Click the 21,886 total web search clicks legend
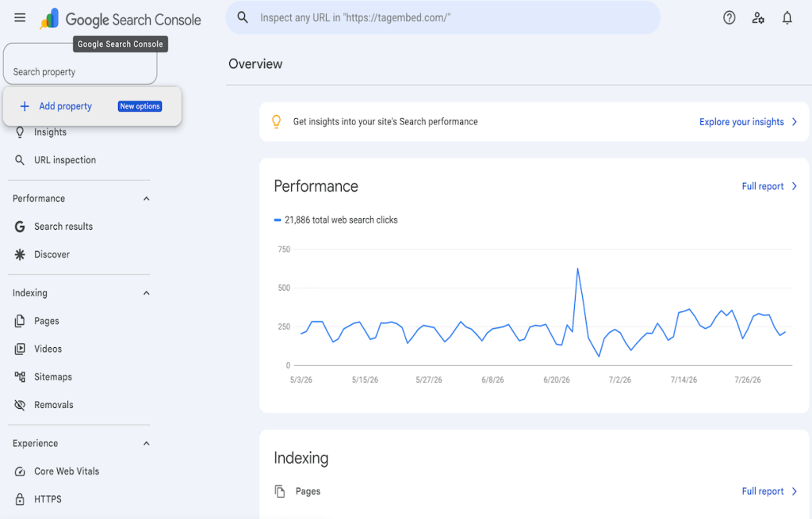Image resolution: width=812 pixels, height=519 pixels. pyautogui.click(x=335, y=220)
